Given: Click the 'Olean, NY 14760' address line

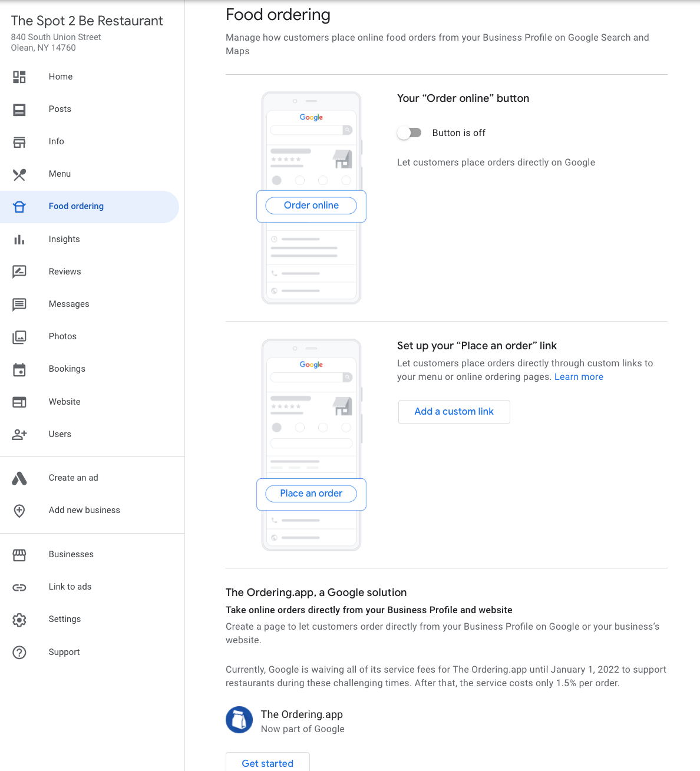Looking at the screenshot, I should pos(43,48).
